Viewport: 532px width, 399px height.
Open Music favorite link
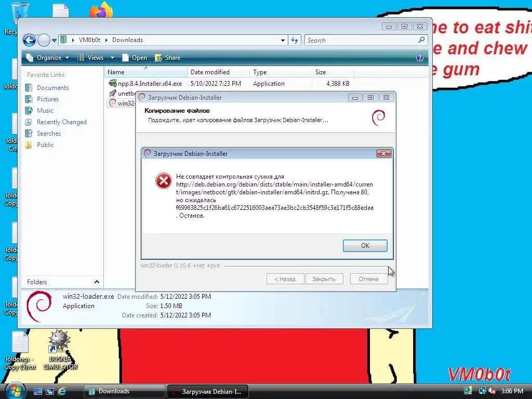[x=45, y=111]
